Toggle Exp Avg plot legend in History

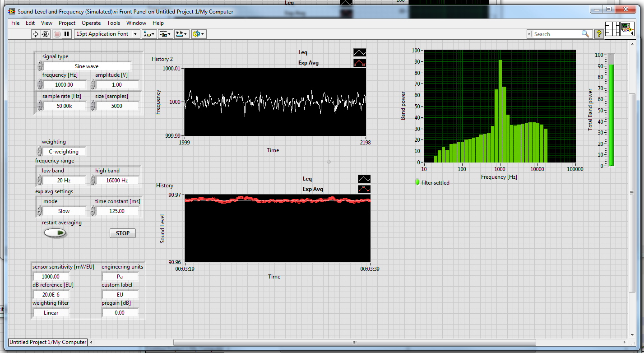point(364,189)
